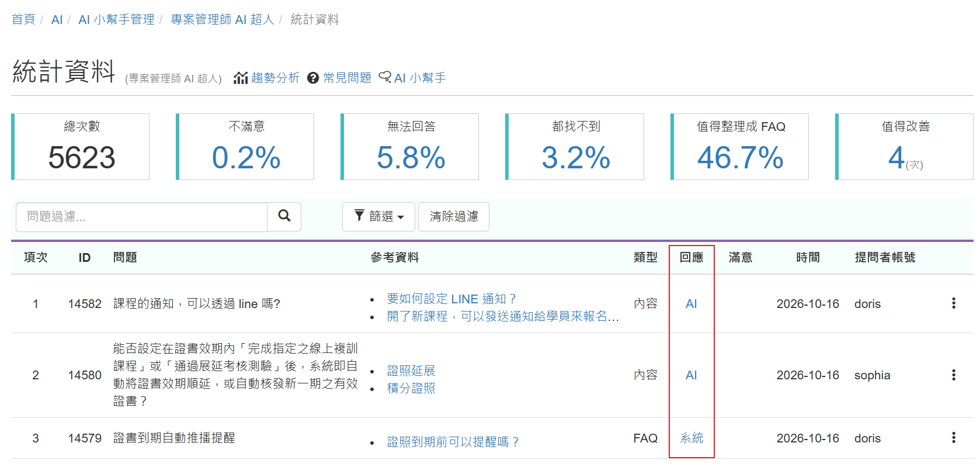This screenshot has height=467, width=980.
Task: Open reference 積分證照
Action: (411, 388)
